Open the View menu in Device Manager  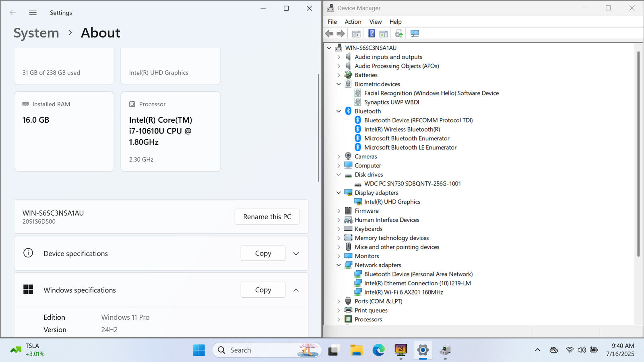375,22
